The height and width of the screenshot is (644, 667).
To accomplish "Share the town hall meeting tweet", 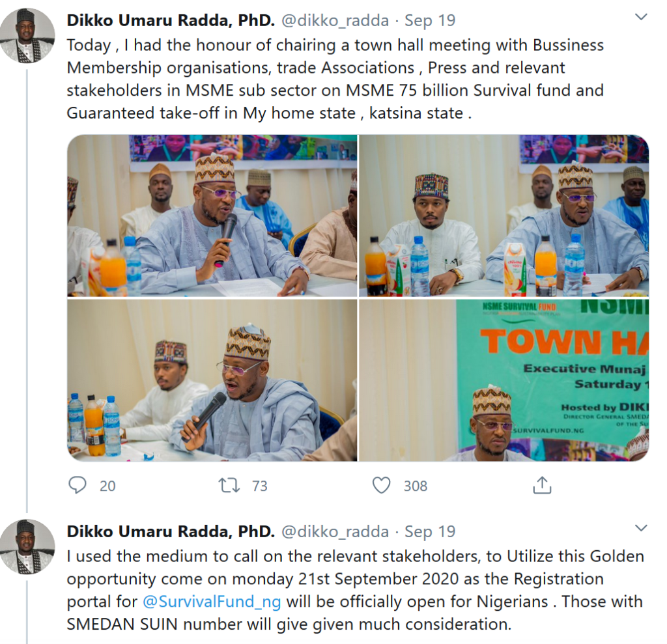I will pos(542,485).
